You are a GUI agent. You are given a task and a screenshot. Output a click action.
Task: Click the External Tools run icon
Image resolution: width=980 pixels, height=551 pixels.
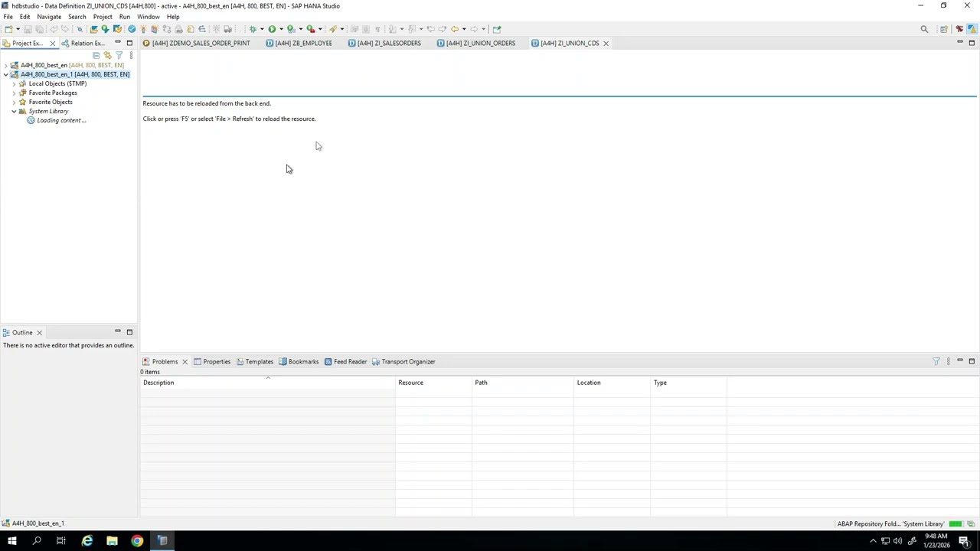311,29
